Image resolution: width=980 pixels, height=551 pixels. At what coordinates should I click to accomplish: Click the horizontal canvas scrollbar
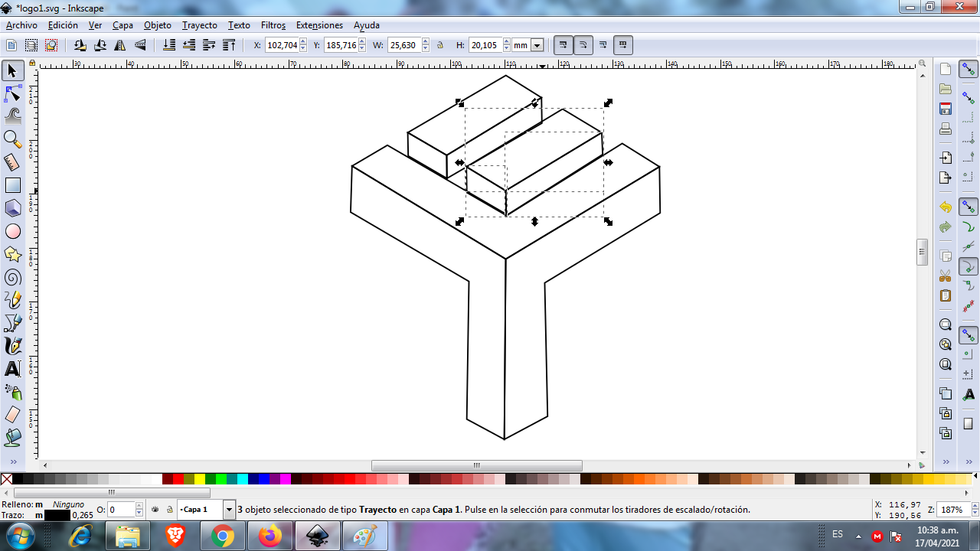(x=476, y=465)
